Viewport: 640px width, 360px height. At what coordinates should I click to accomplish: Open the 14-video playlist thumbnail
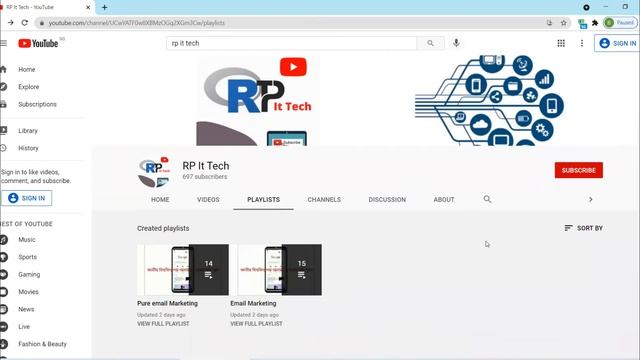click(x=183, y=270)
